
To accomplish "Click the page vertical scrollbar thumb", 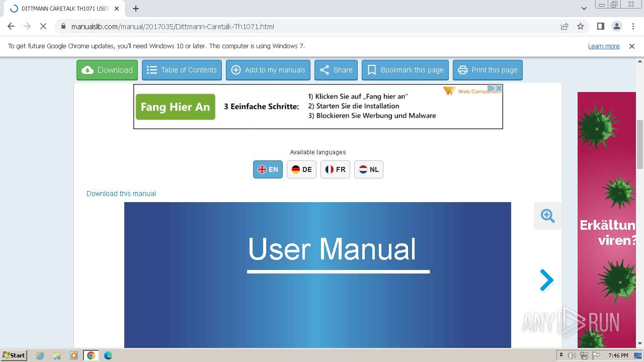I will coord(640,144).
